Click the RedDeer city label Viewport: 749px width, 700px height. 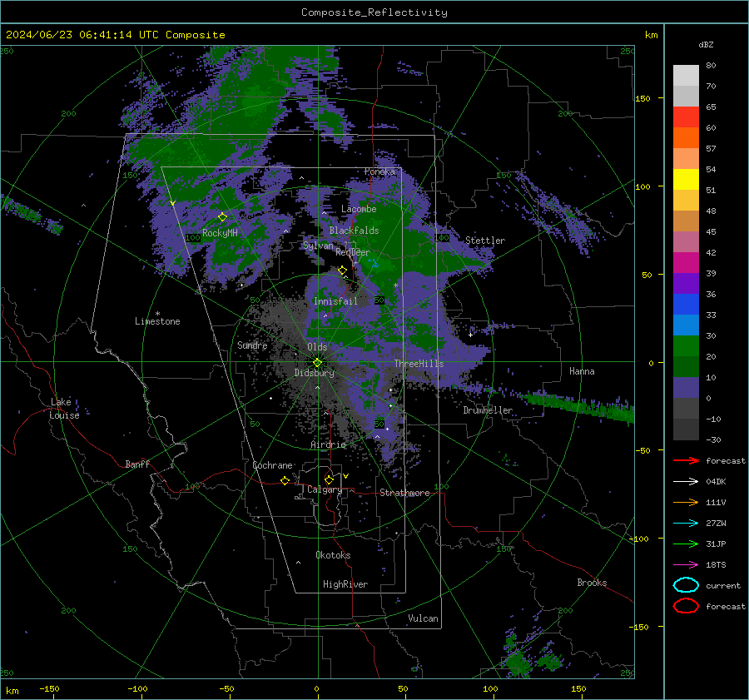click(353, 252)
